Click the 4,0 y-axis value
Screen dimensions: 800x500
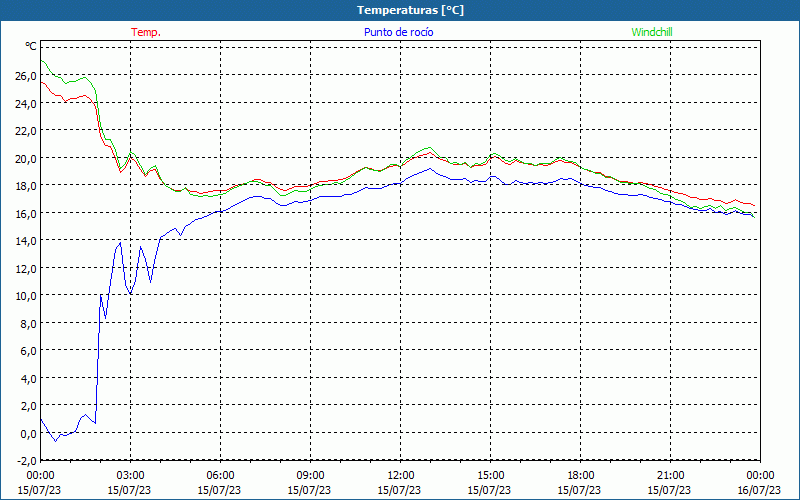click(29, 379)
